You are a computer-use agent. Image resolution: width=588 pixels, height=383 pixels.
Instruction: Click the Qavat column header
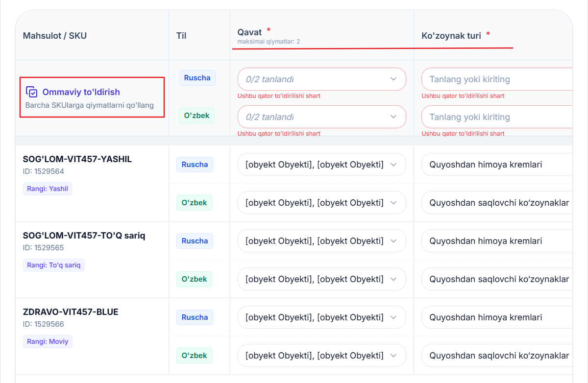249,32
